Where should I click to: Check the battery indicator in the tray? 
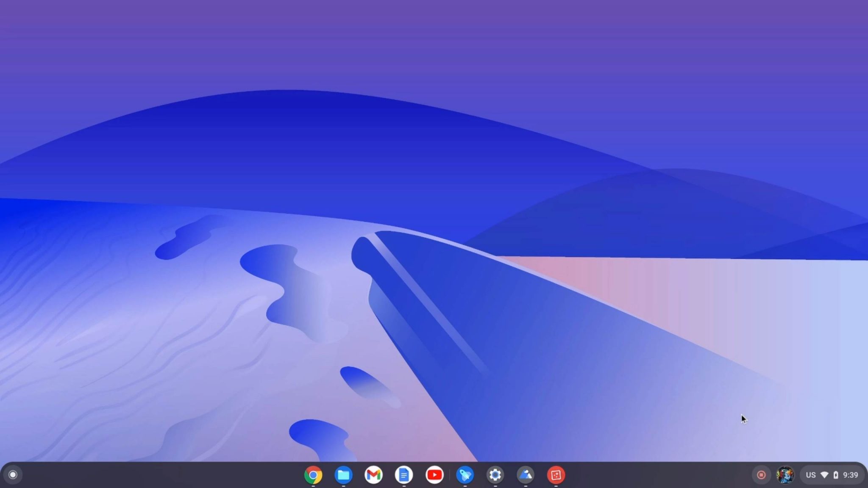coord(836,475)
